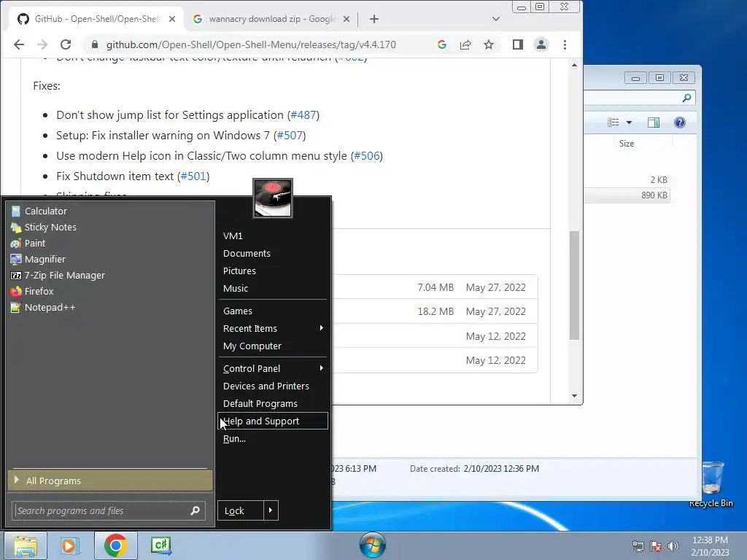
Task: Open the Chrome three-dot menu
Action: click(565, 44)
